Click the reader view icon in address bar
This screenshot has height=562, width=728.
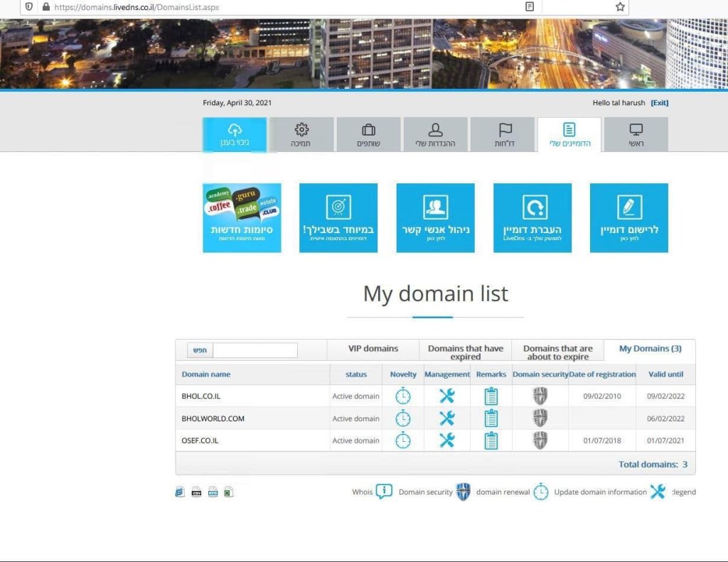click(530, 6)
